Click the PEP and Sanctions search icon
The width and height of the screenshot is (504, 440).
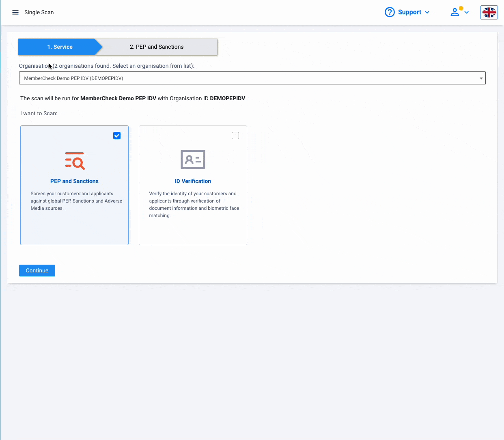pyautogui.click(x=75, y=161)
